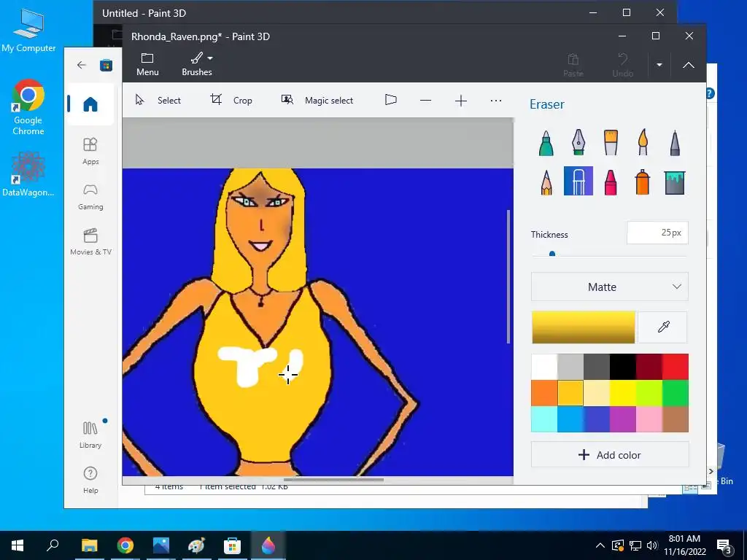Select the Pixel pen tool
Viewport: 747px width, 560px height.
(675, 142)
